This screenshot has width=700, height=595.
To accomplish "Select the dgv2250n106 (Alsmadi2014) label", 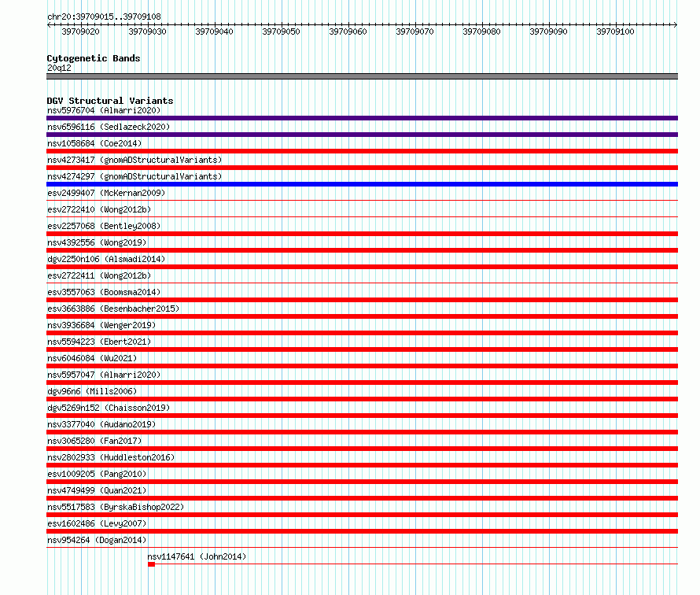I will (x=106, y=259).
